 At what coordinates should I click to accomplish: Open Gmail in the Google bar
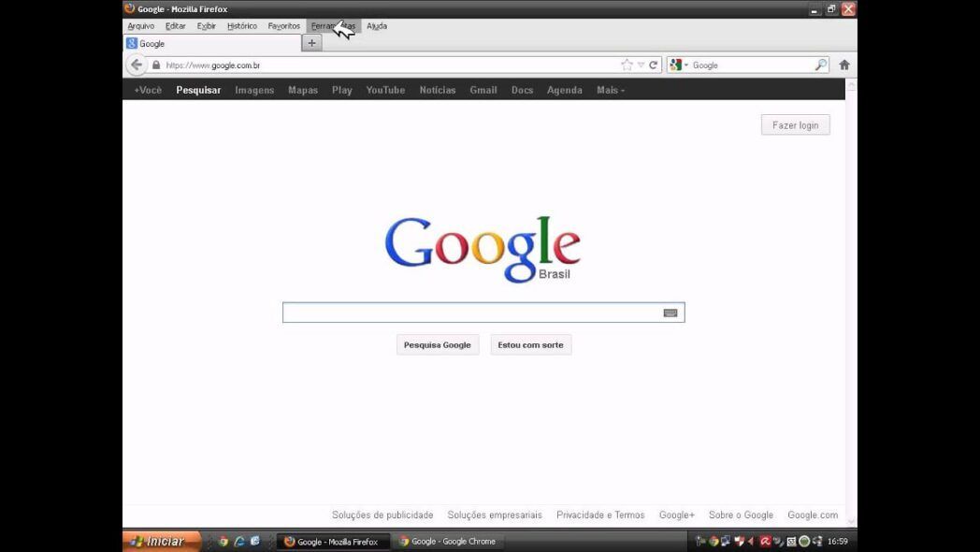[483, 90]
